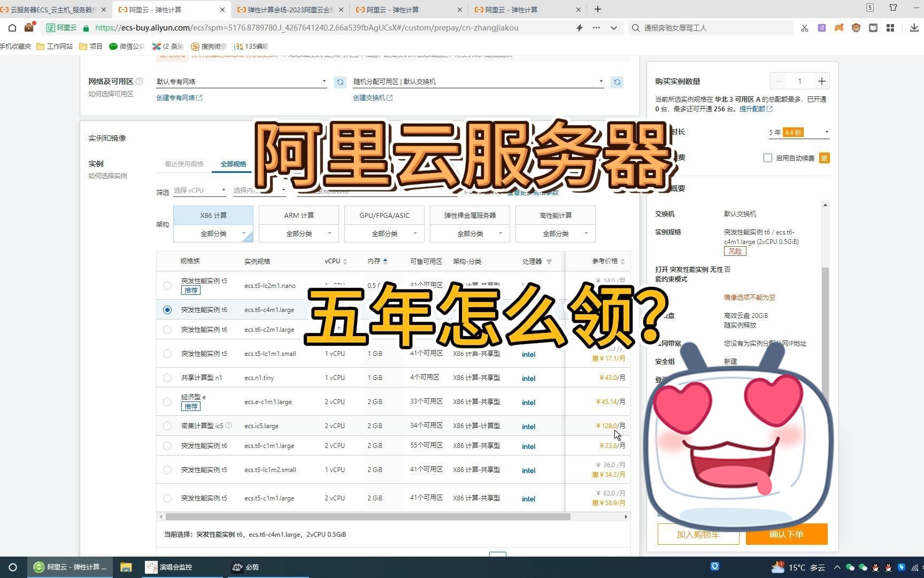The height and width of the screenshot is (578, 924).
Task: Focus the browser search box
Action: [711, 28]
